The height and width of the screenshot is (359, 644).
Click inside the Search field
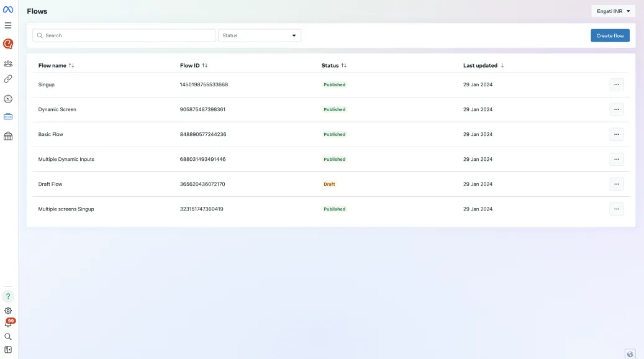tap(124, 35)
